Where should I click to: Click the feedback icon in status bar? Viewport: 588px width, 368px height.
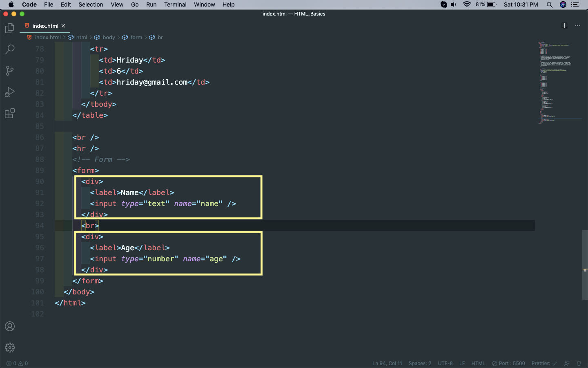(567, 363)
